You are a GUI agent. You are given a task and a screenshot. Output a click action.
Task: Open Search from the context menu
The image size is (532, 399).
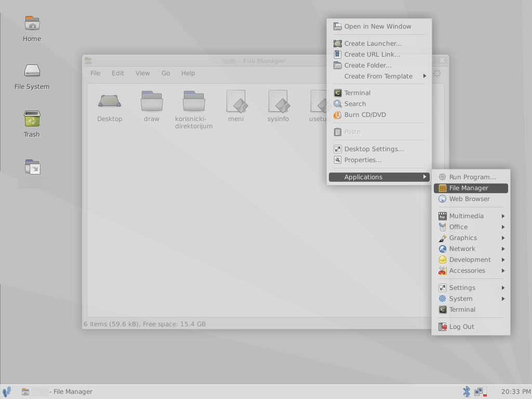(356, 103)
